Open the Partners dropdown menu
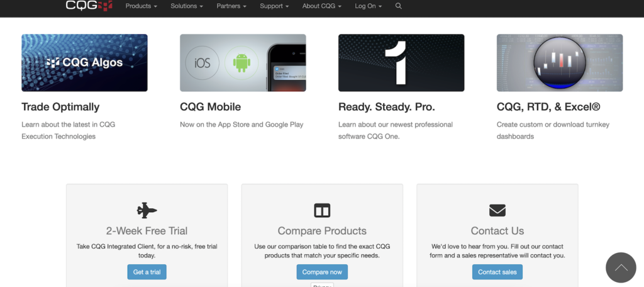 coord(231,6)
